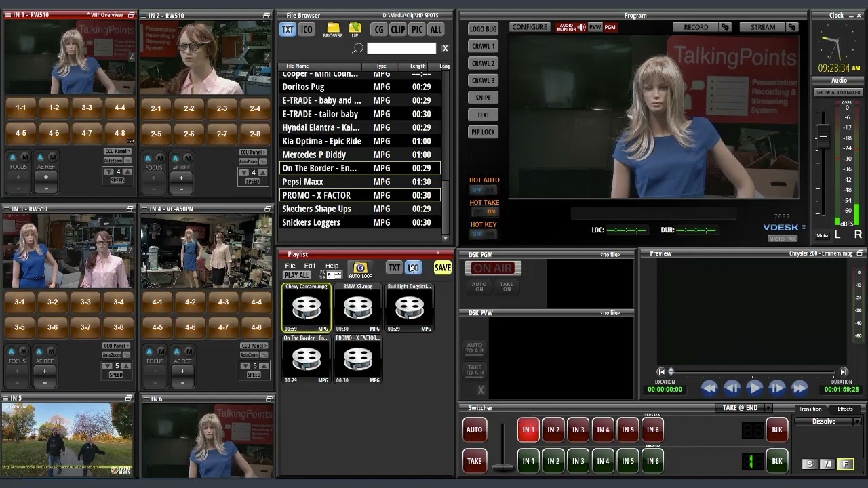Open Playlist Edit menu
868x488 pixels.
click(309, 266)
